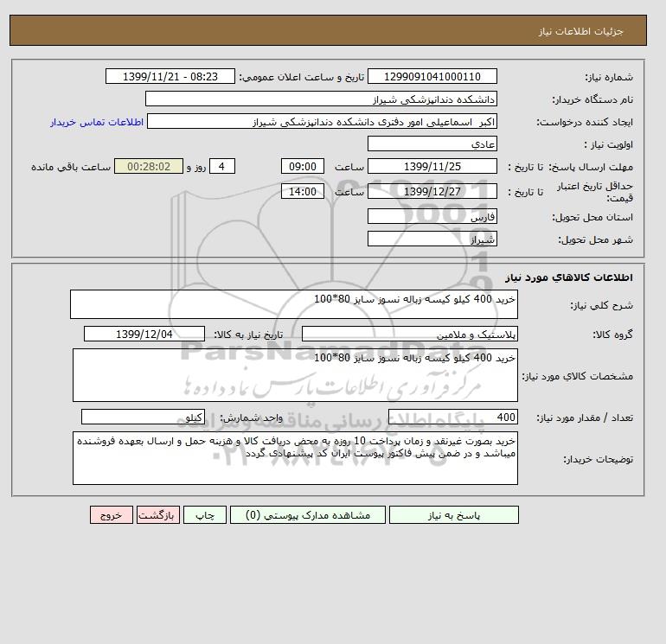666x644 pixels.
Task: Click the countdown timer 00:28:02
Action: coord(149,167)
